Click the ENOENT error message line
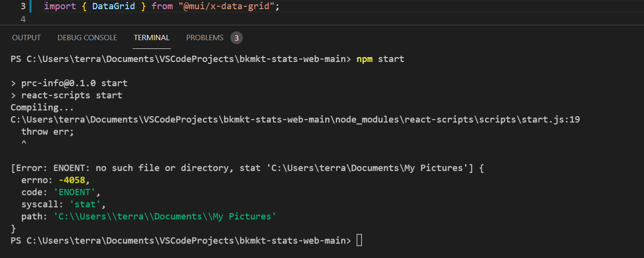 coord(247,168)
